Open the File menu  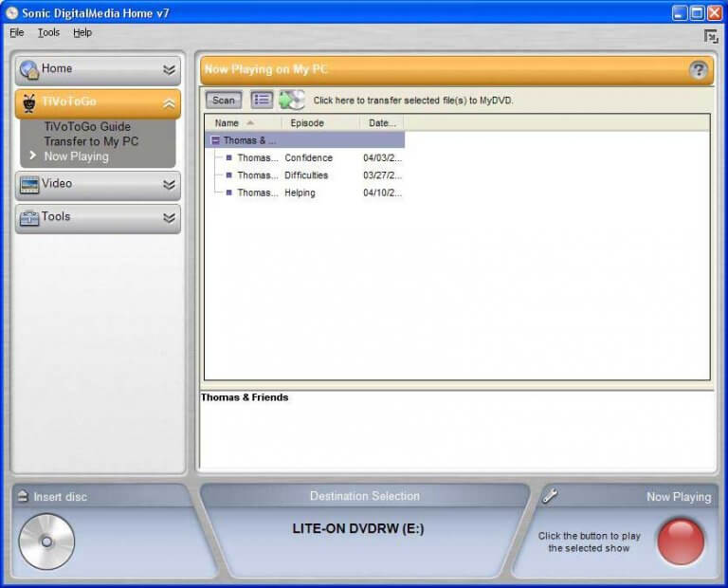(17, 32)
